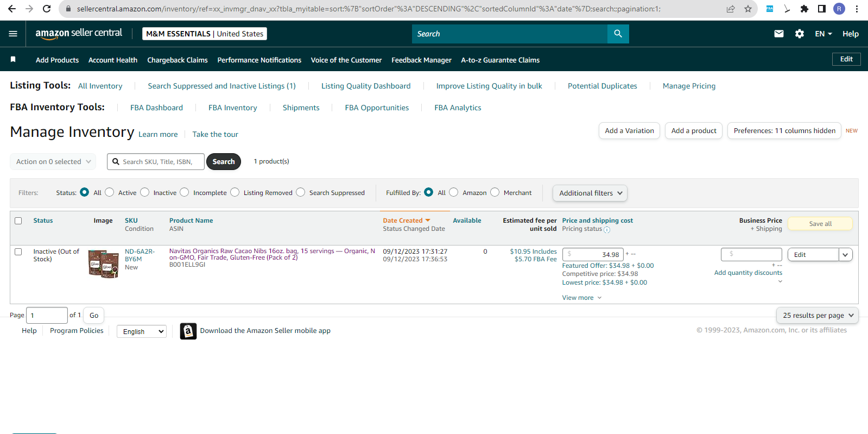The image size is (868, 434).
Task: Open the Chrome profile avatar
Action: click(839, 9)
